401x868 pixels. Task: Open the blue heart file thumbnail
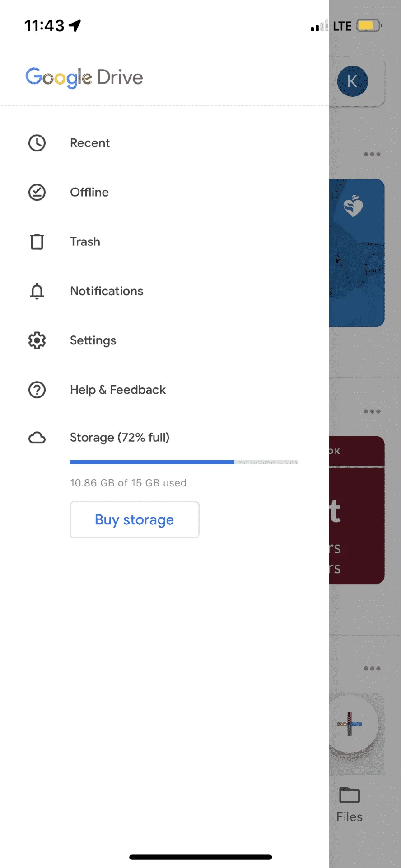pyautogui.click(x=357, y=253)
